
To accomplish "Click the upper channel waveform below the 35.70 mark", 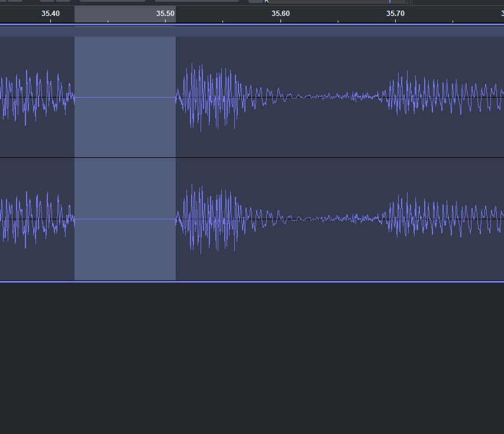I will [396, 97].
